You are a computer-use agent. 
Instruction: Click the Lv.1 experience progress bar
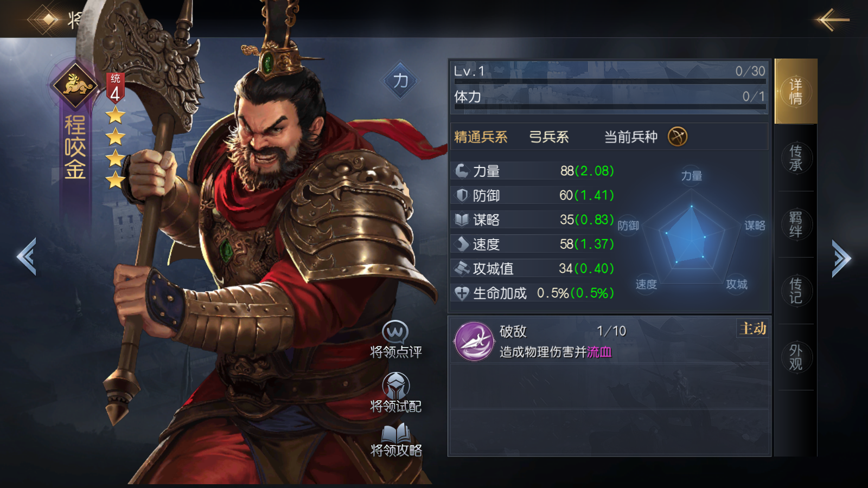610,81
